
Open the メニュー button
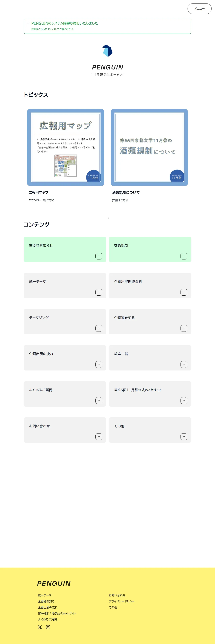point(199,9)
